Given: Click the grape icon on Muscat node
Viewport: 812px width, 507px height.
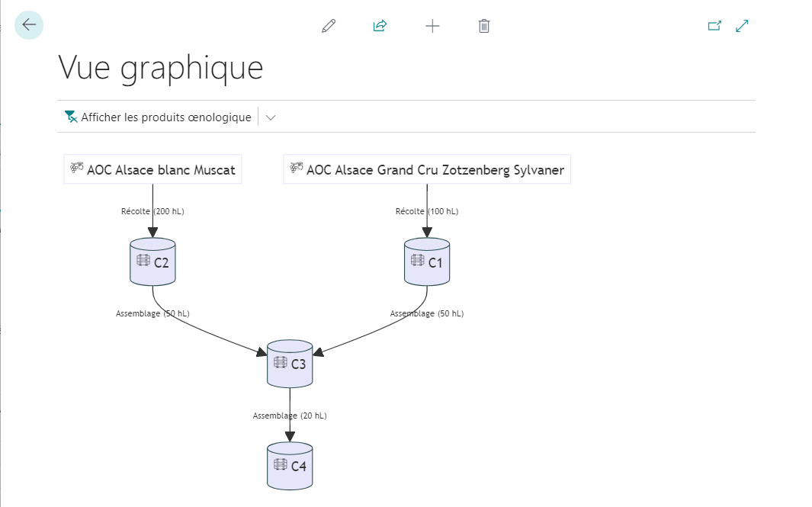Looking at the screenshot, I should pyautogui.click(x=77, y=168).
